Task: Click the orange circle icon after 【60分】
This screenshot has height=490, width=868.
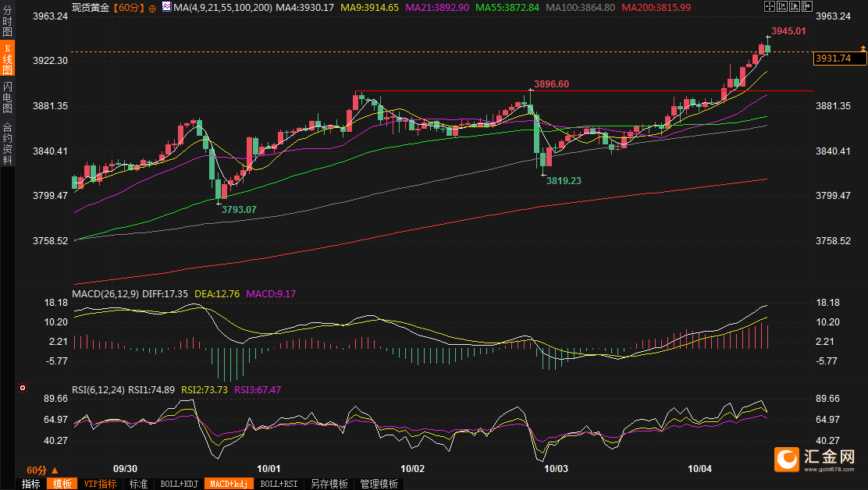Action: [152, 8]
